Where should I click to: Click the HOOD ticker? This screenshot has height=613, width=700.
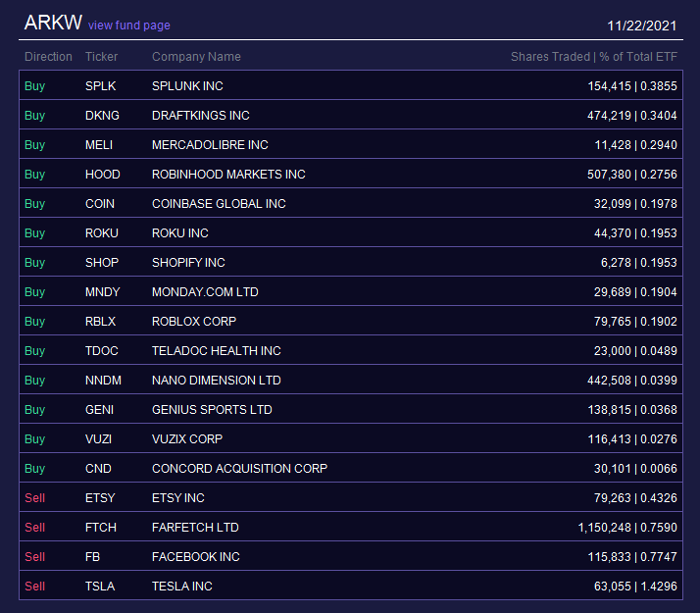pos(103,175)
